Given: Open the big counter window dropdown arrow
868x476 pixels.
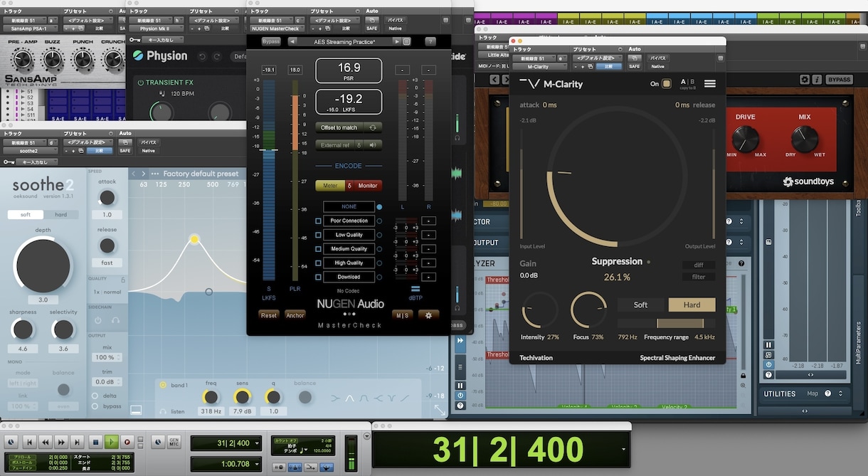Looking at the screenshot, I should (624, 450).
